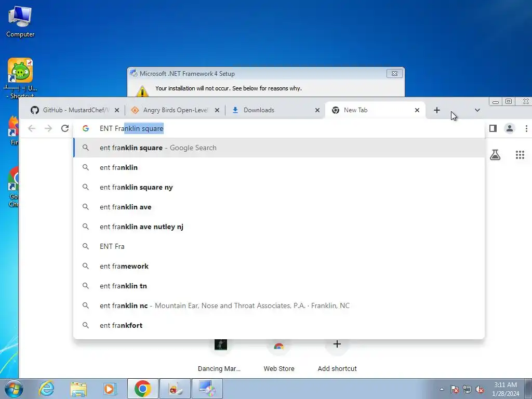Click the Paint taskbar button
Screen dimensions: 532x399
point(175,389)
